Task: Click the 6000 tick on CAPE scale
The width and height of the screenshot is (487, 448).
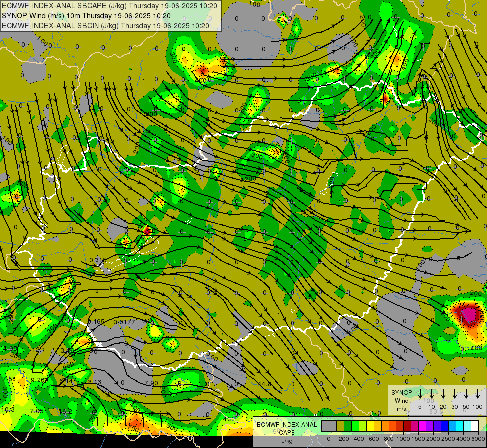Action: pos(478,439)
